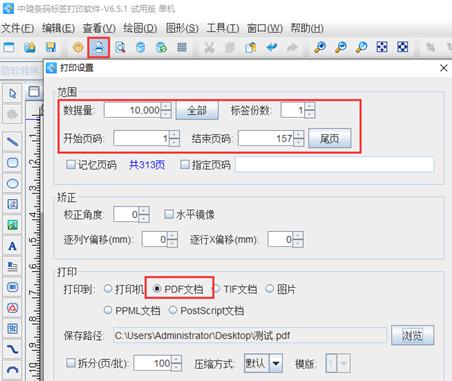The image size is (452, 381).
Task: Select the arrow pointer tool
Action: pos(12,93)
